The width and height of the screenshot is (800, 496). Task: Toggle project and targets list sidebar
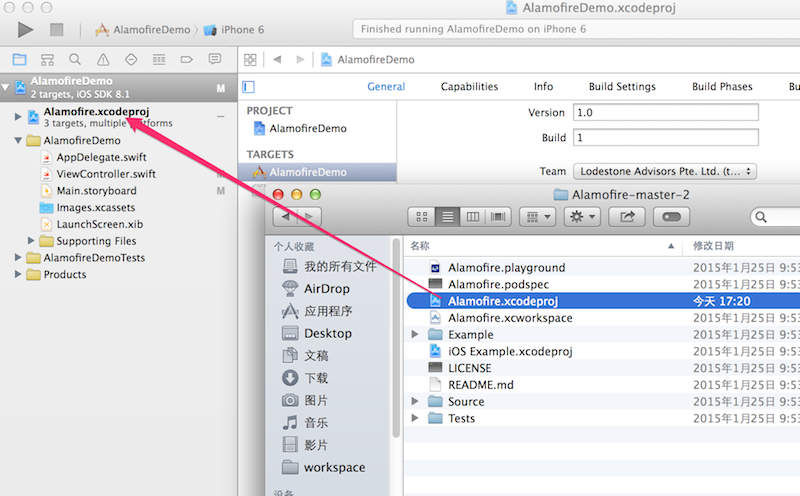(248, 87)
